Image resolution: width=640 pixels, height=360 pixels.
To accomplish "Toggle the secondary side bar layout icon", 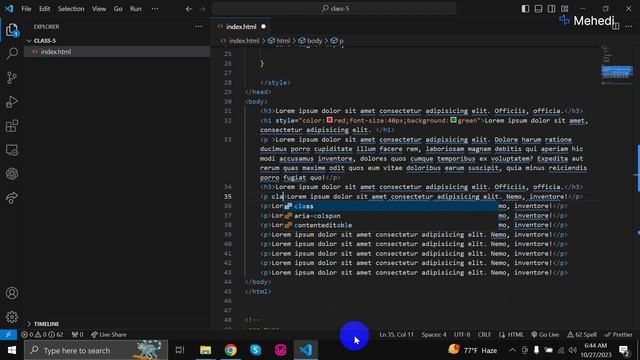I will pos(551,9).
